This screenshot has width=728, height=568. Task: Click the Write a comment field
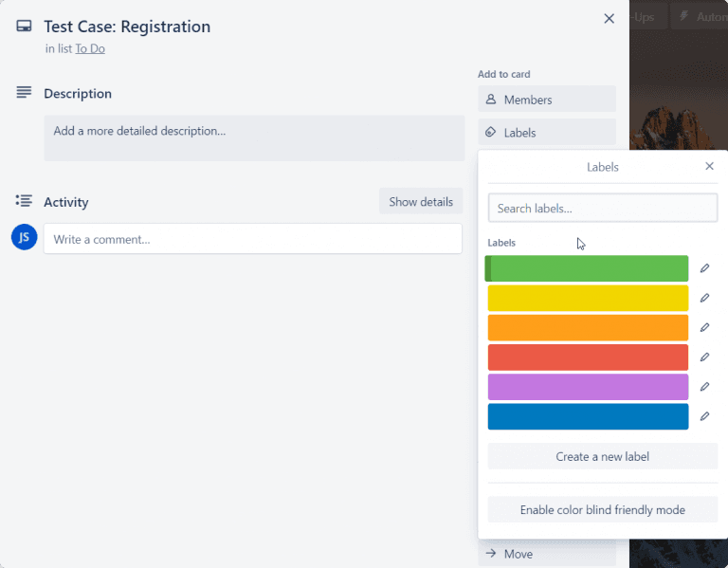252,239
